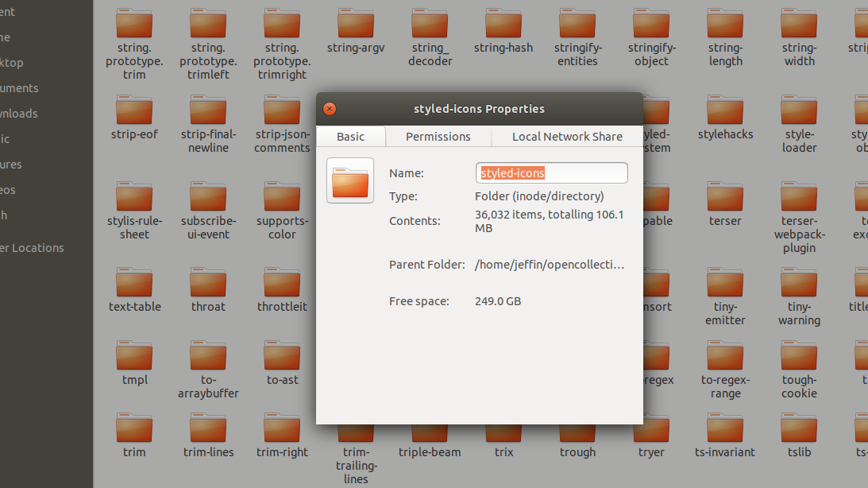The width and height of the screenshot is (868, 488).
Task: Select the trix folder
Action: (503, 442)
